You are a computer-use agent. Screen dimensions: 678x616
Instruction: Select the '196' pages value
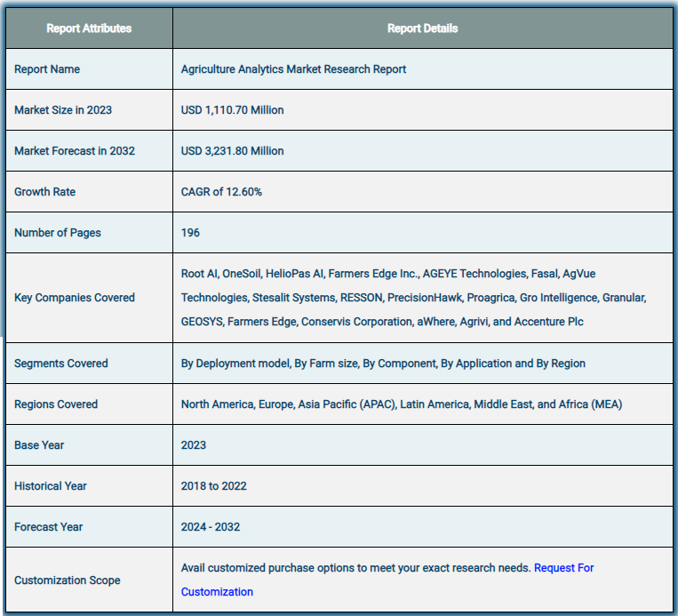(190, 233)
